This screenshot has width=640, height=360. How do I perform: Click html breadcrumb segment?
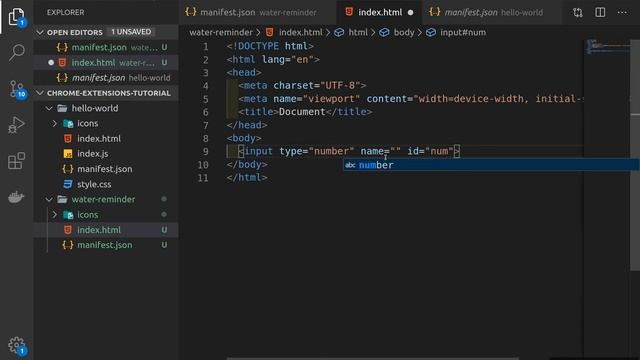point(351,32)
